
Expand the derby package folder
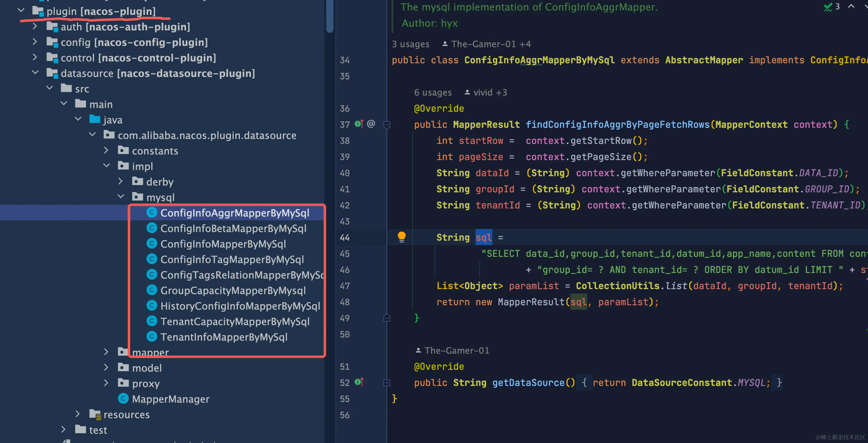tap(121, 181)
